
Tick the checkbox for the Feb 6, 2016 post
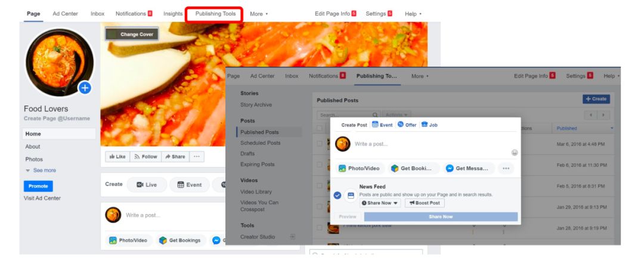pyautogui.click(x=320, y=165)
